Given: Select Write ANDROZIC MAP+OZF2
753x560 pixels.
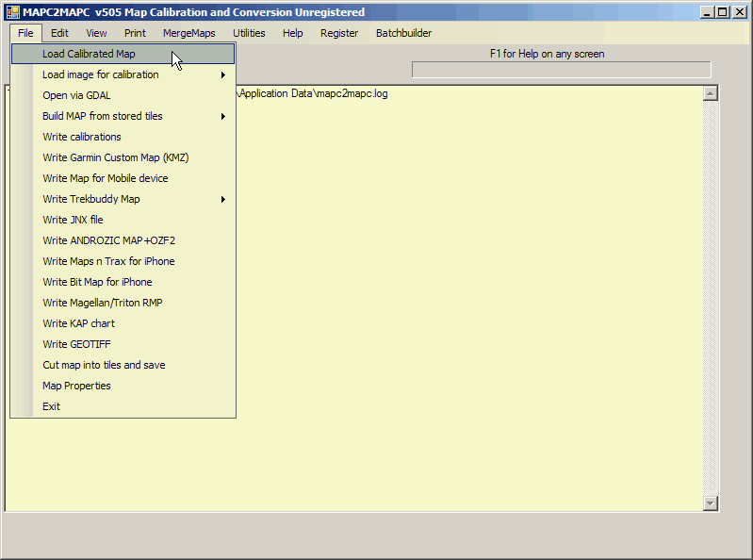Looking at the screenshot, I should tap(123, 240).
